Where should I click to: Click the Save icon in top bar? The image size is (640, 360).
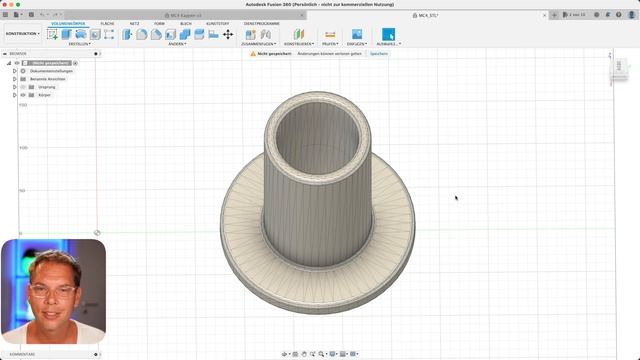pos(31,15)
